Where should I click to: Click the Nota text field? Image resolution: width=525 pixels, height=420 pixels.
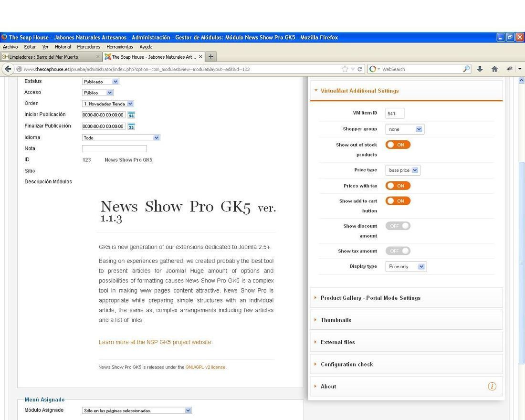pyautogui.click(x=114, y=149)
